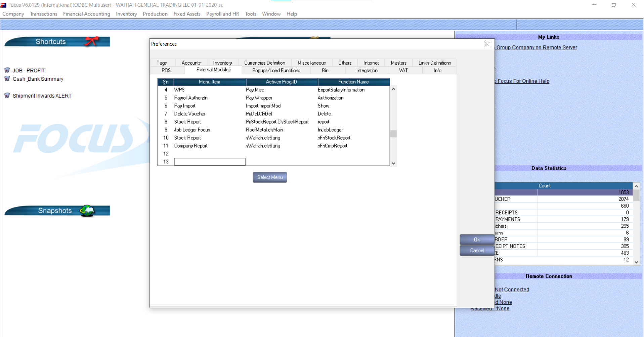Viewport: 644px width, 337px height.
Task: Click the Shipment Inwards ALERT shortcut icon
Action: [x=7, y=96]
